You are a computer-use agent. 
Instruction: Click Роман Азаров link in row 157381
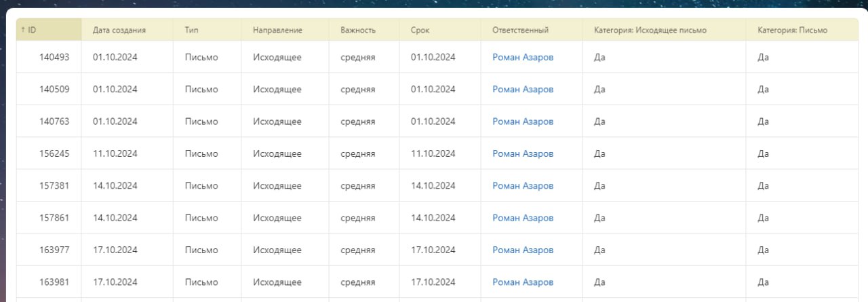pos(523,186)
